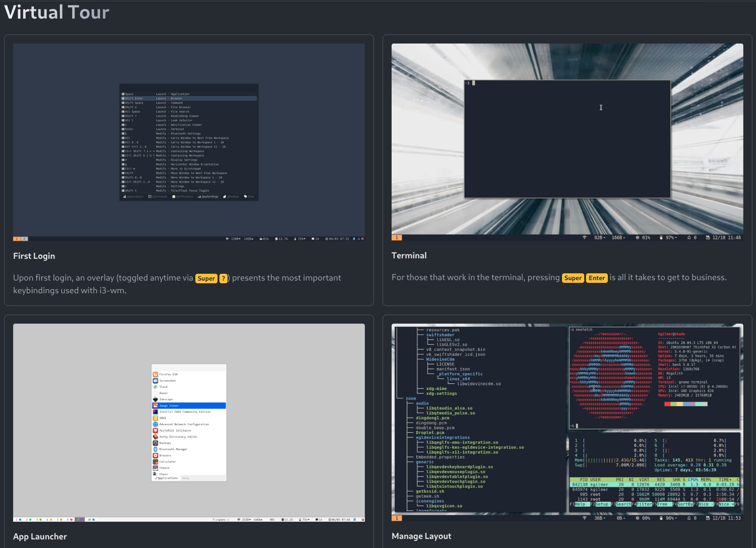Click the Calculator icon in launcher

tap(155, 461)
